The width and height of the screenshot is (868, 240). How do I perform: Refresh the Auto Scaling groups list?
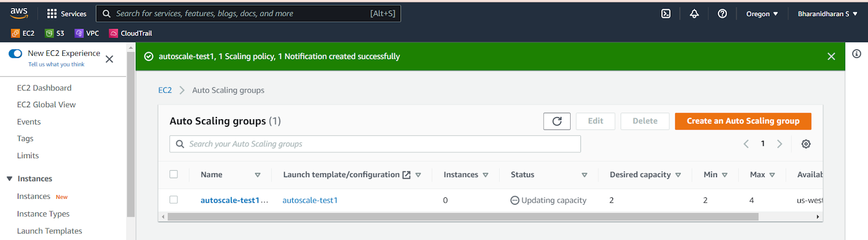coord(557,121)
